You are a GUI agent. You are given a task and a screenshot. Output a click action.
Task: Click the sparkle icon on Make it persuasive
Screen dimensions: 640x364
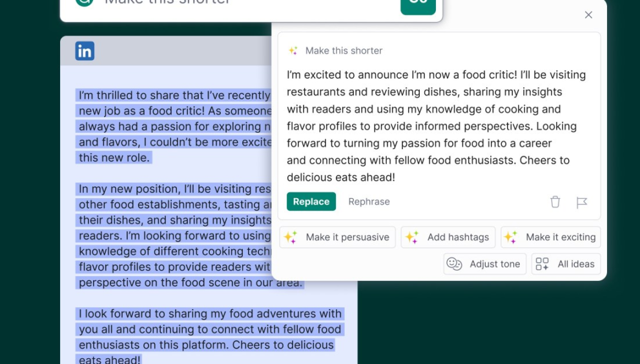pos(291,237)
